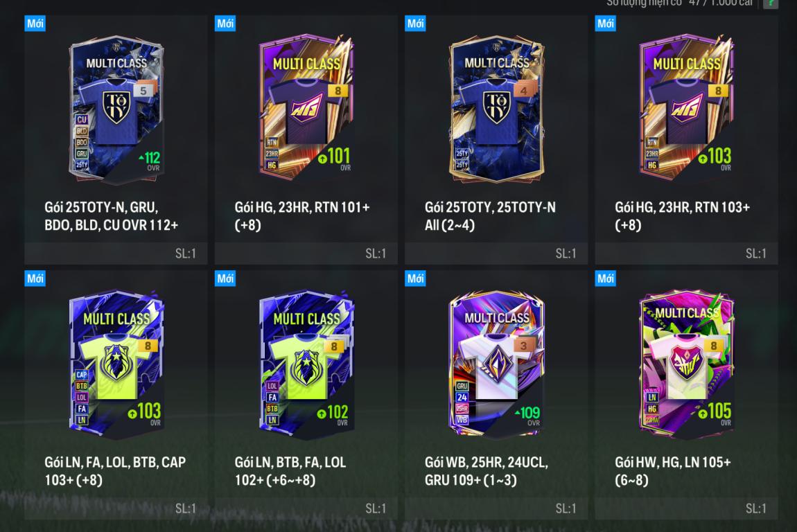Open the 25TOTY All (2~4) pack card

pyautogui.click(x=496, y=140)
